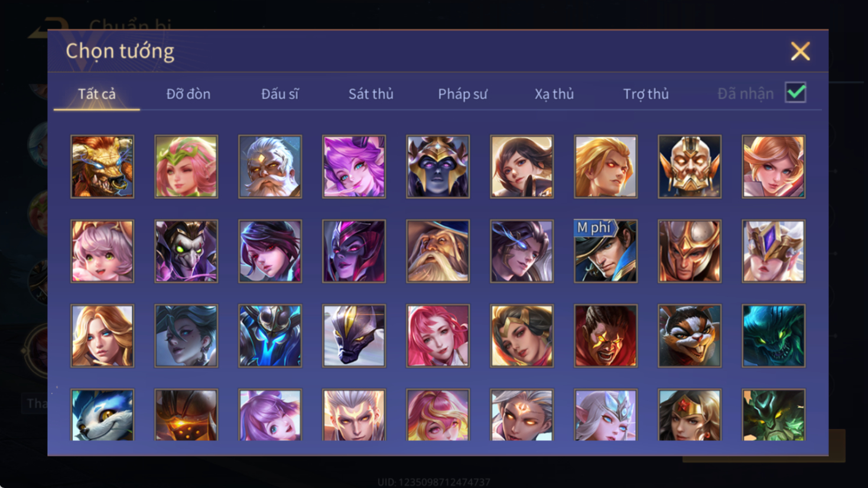Toggle the Đã nhận checkbox

tap(795, 93)
